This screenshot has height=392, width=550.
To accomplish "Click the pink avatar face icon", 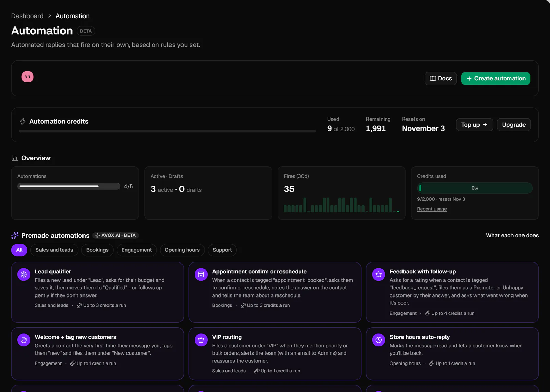I will pyautogui.click(x=27, y=77).
